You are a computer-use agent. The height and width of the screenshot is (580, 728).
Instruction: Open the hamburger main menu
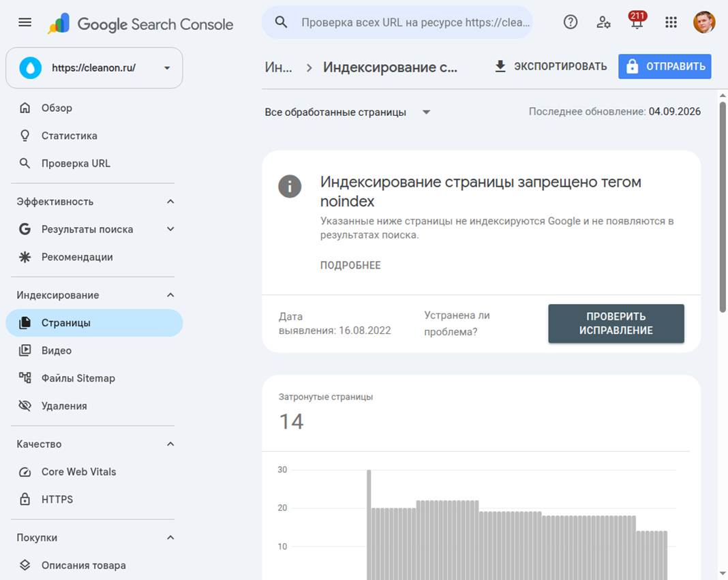coord(25,22)
